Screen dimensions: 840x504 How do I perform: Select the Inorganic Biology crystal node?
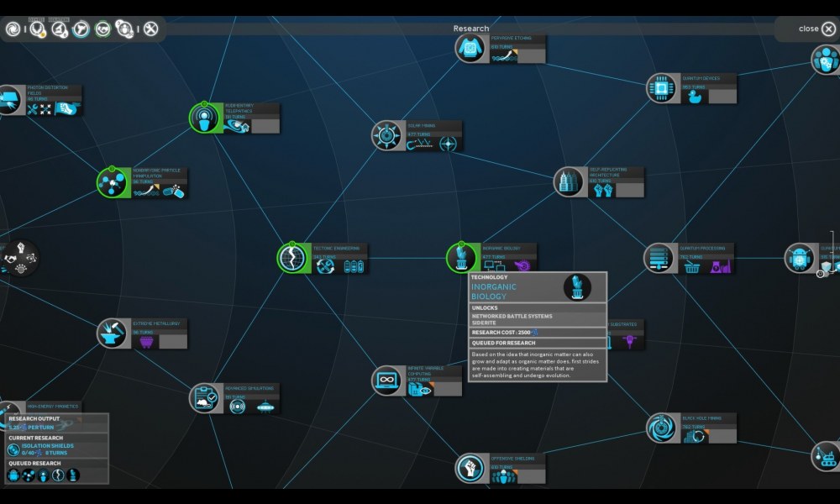click(462, 258)
